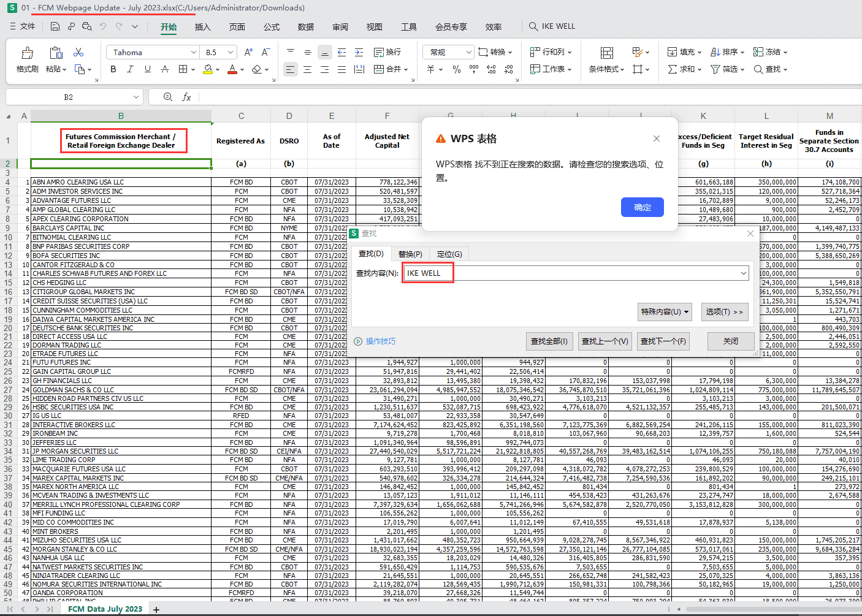Click the fx insert function icon

click(x=186, y=97)
